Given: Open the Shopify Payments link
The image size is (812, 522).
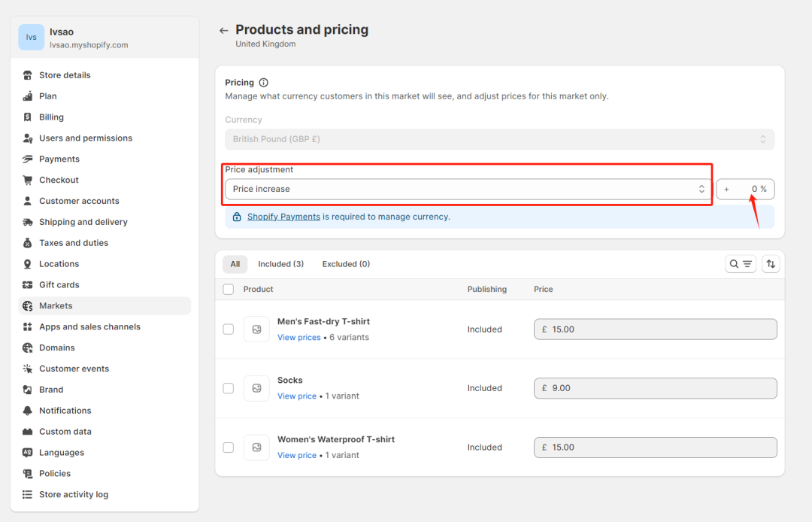Looking at the screenshot, I should click(283, 217).
